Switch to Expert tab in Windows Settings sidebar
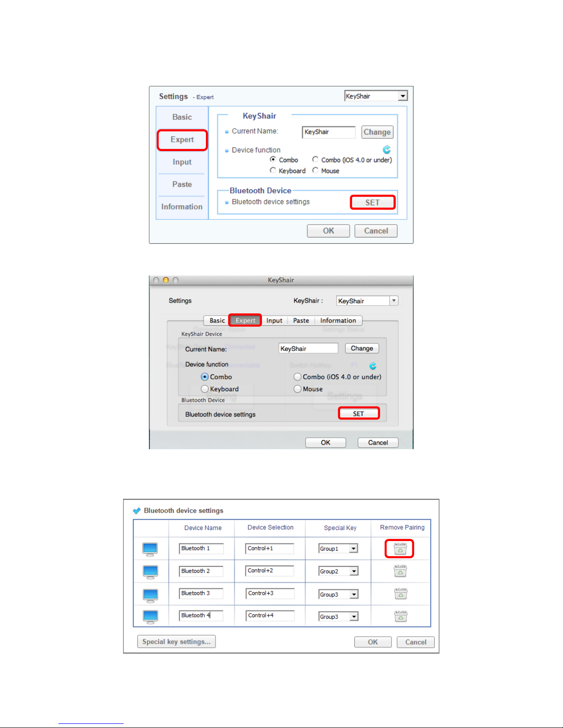 pyautogui.click(x=182, y=140)
